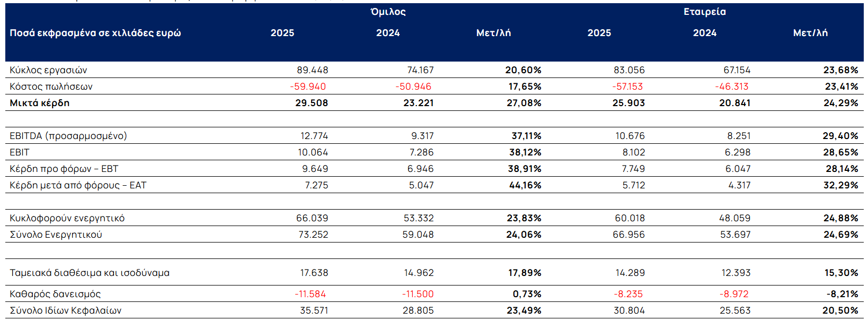Select the Καθαρός δανεισμός row label
The height and width of the screenshot is (320, 868).
click(x=55, y=294)
